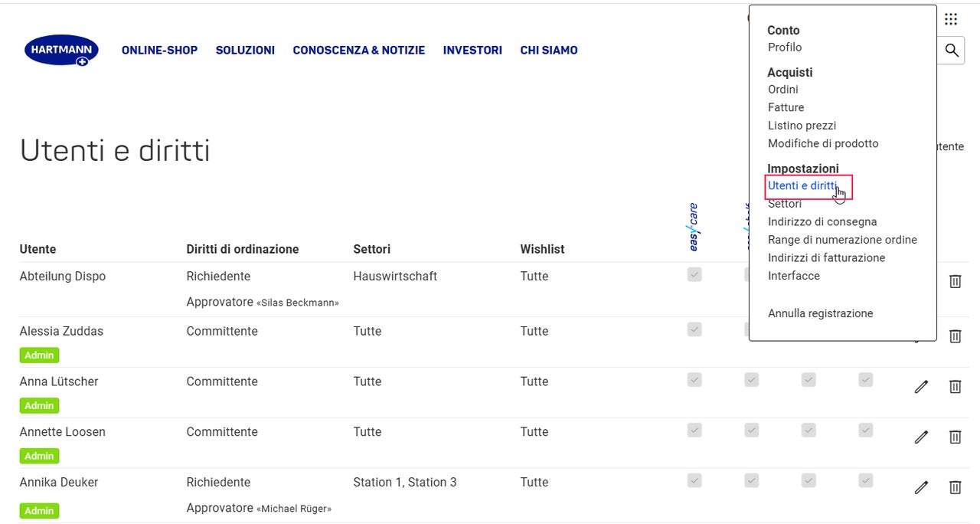980x524 pixels.
Task: Toggle last checkbox in Annika Deuker row
Action: (866, 480)
